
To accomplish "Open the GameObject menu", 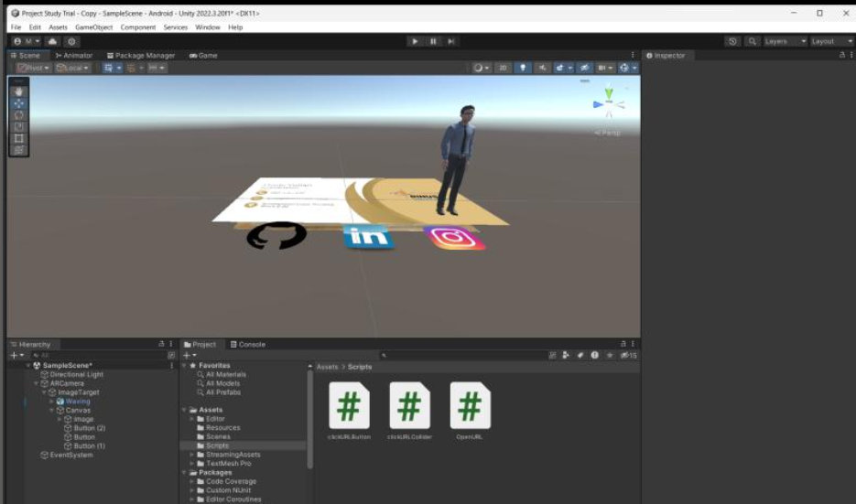I will [93, 27].
